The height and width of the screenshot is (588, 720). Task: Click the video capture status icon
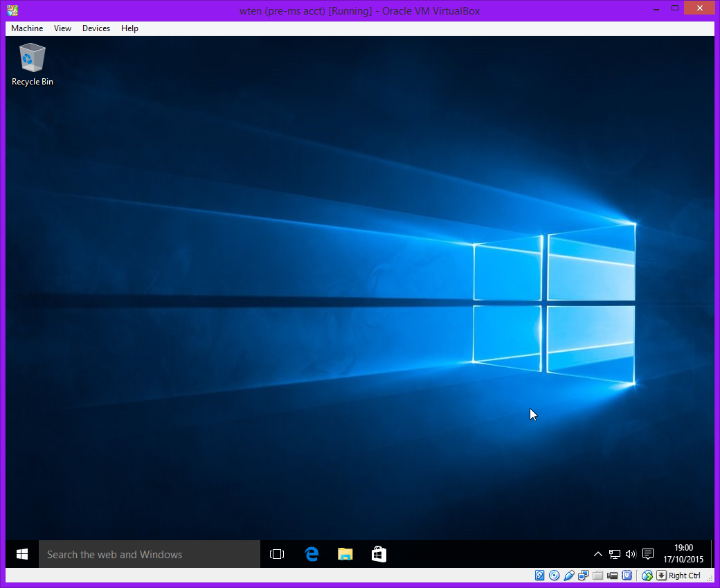pos(612,576)
